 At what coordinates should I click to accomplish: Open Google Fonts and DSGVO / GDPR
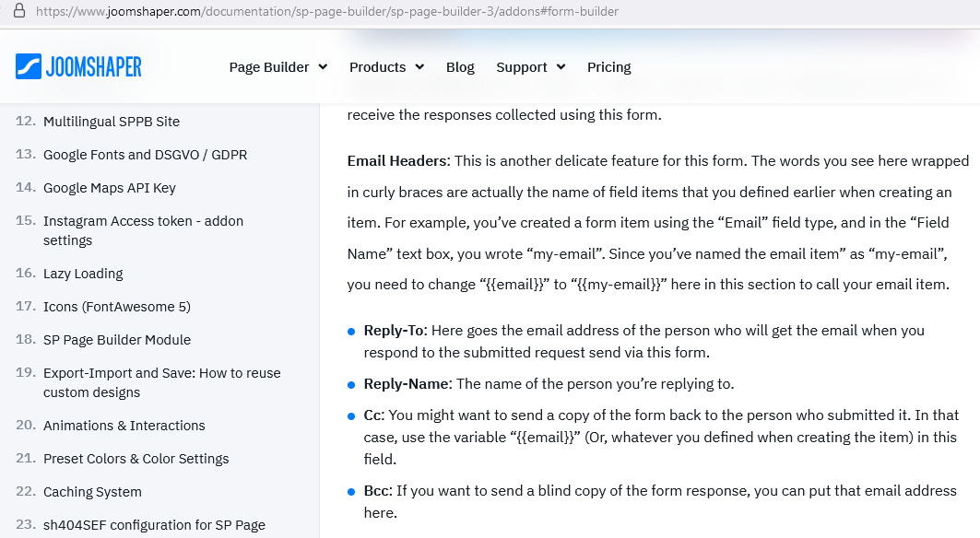[x=145, y=155]
